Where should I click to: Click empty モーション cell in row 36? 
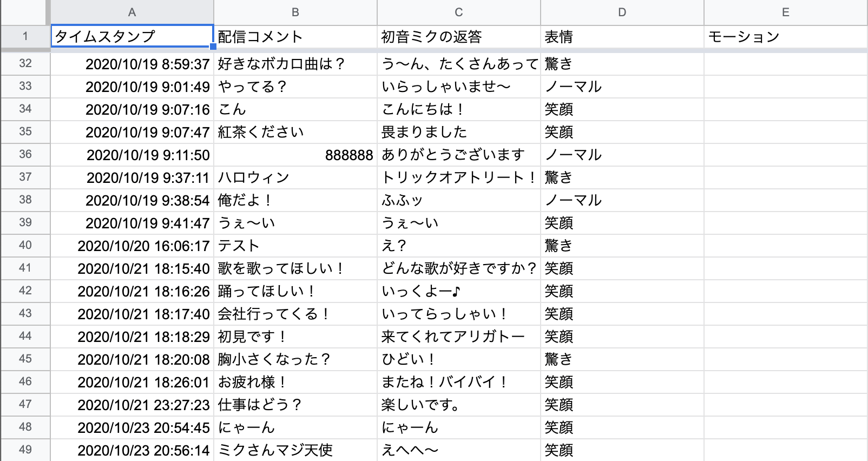(x=786, y=155)
